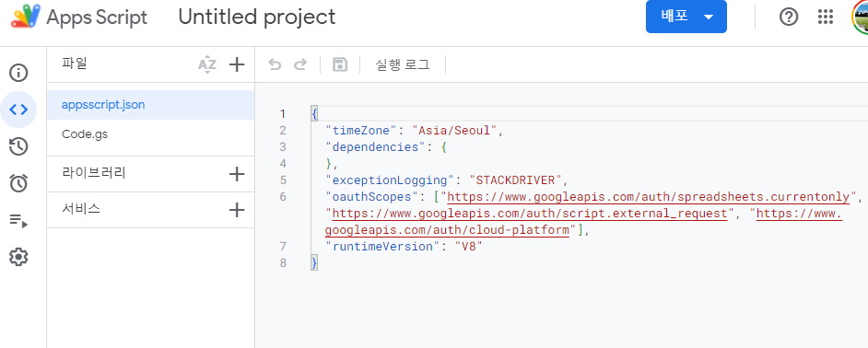This screenshot has width=868, height=348.
Task: Add a new file with plus icon
Action: coord(237,64)
